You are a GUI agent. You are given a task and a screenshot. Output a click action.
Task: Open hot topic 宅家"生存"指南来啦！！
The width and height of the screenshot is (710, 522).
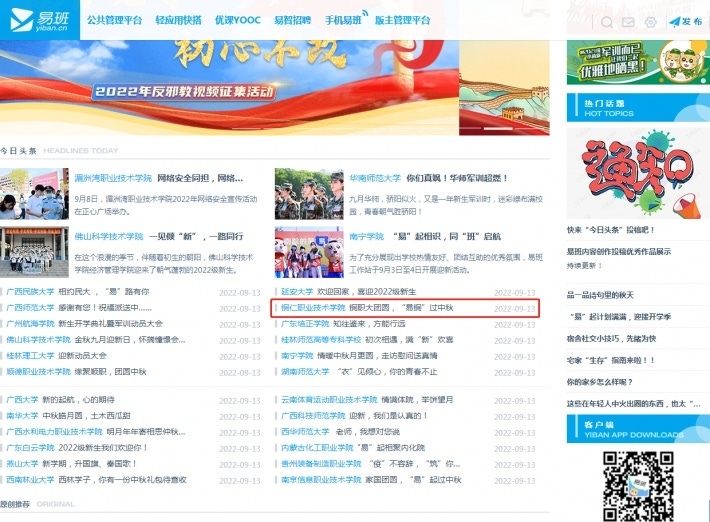[x=609, y=360]
